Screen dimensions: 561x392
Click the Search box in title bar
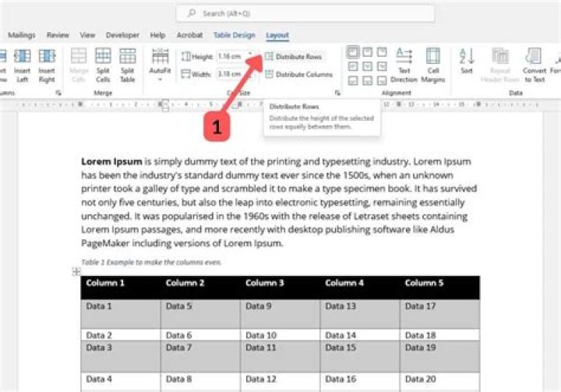305,13
